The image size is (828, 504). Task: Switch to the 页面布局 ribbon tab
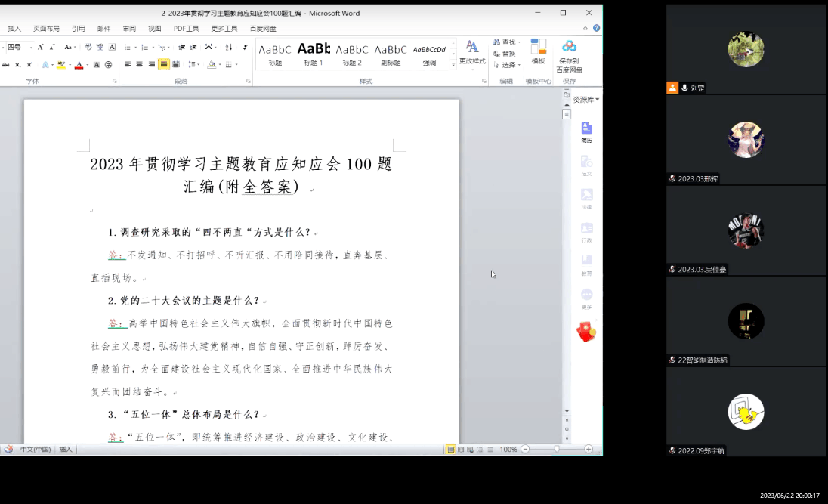click(x=46, y=29)
